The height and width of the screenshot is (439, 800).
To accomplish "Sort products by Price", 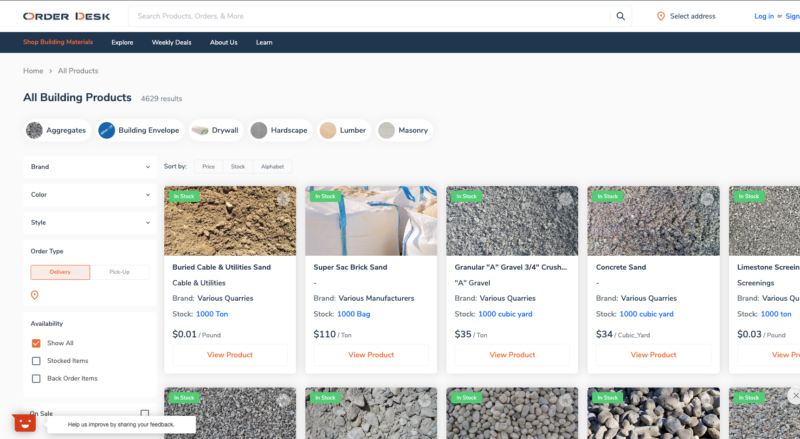I will [208, 166].
